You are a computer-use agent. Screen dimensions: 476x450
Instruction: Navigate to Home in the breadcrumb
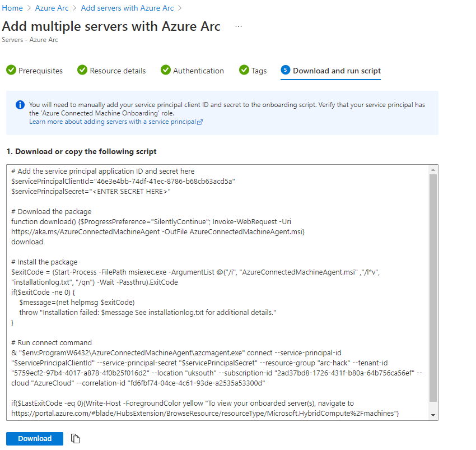pos(13,8)
